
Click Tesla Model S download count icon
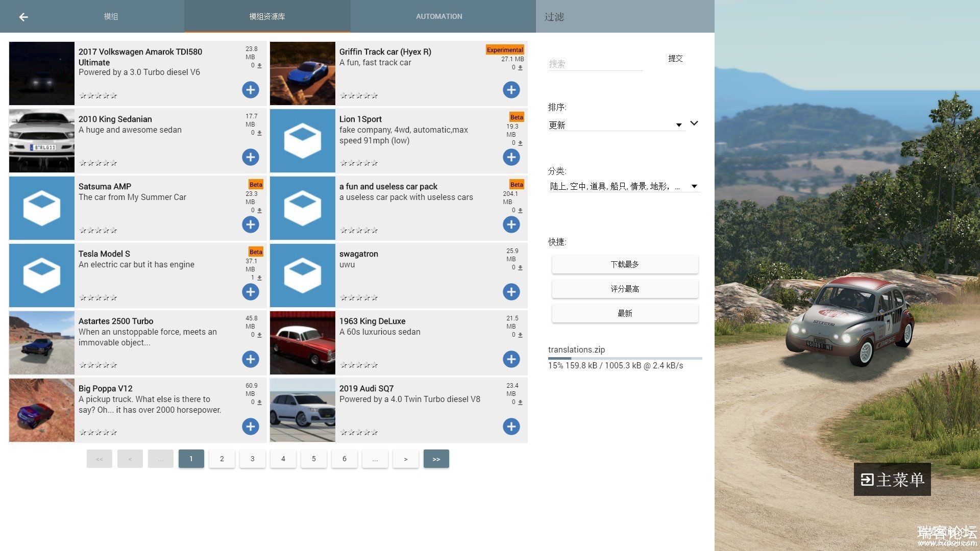click(259, 278)
